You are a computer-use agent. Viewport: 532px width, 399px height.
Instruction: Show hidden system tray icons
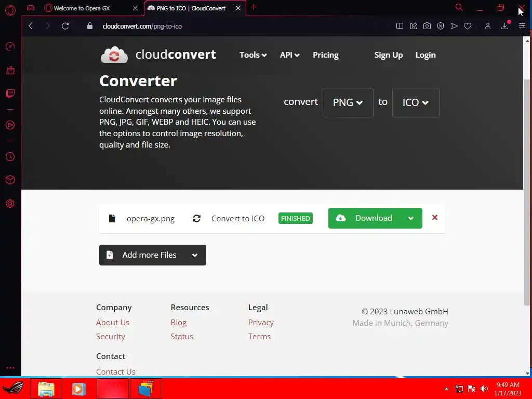[x=446, y=389]
